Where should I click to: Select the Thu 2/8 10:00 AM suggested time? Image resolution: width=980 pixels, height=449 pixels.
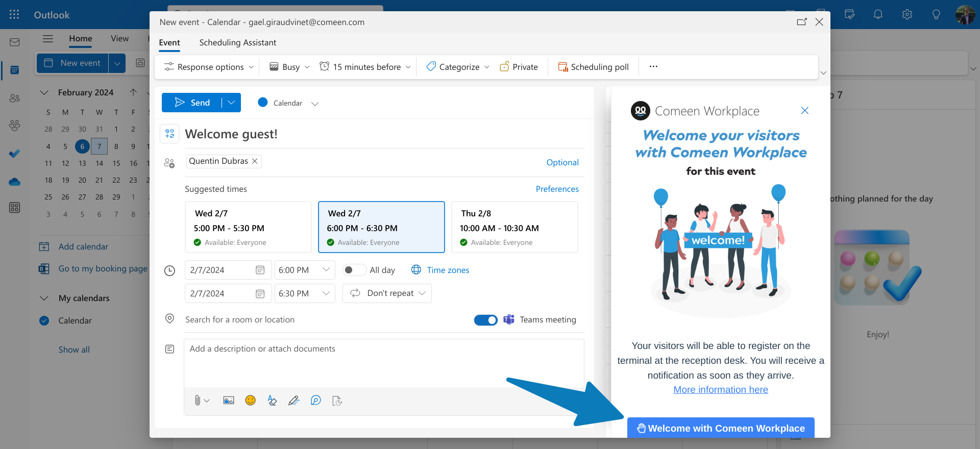point(514,227)
